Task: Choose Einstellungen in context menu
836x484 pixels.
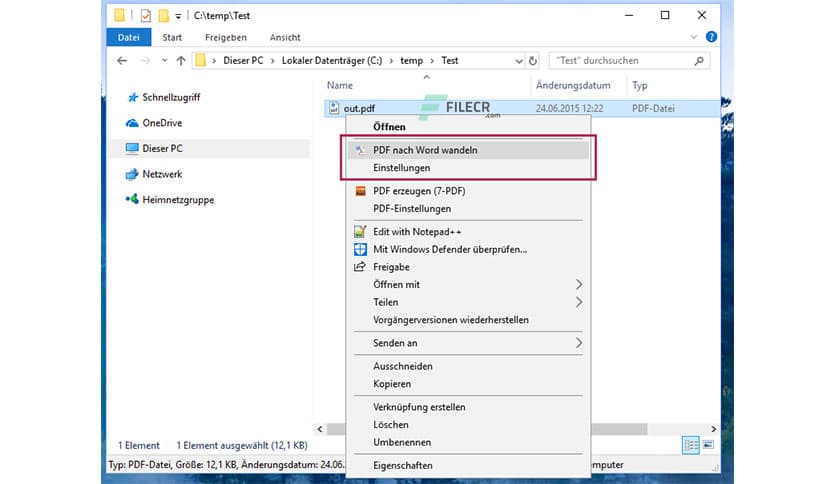Action: pyautogui.click(x=469, y=168)
